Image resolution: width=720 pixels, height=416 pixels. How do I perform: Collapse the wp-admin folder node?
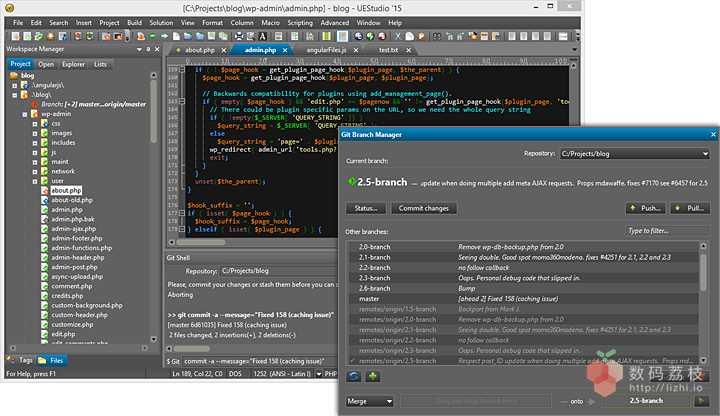pyautogui.click(x=25, y=114)
